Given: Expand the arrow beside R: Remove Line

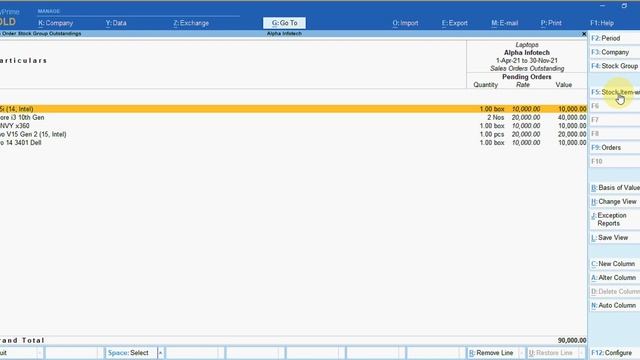Looking at the screenshot, I should coord(522,353).
